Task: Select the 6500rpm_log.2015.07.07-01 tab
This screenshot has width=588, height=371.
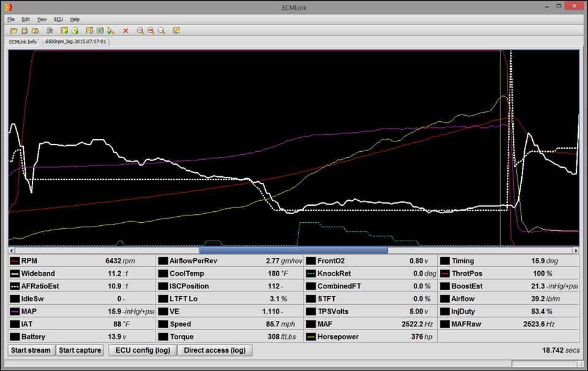Action: click(x=75, y=42)
